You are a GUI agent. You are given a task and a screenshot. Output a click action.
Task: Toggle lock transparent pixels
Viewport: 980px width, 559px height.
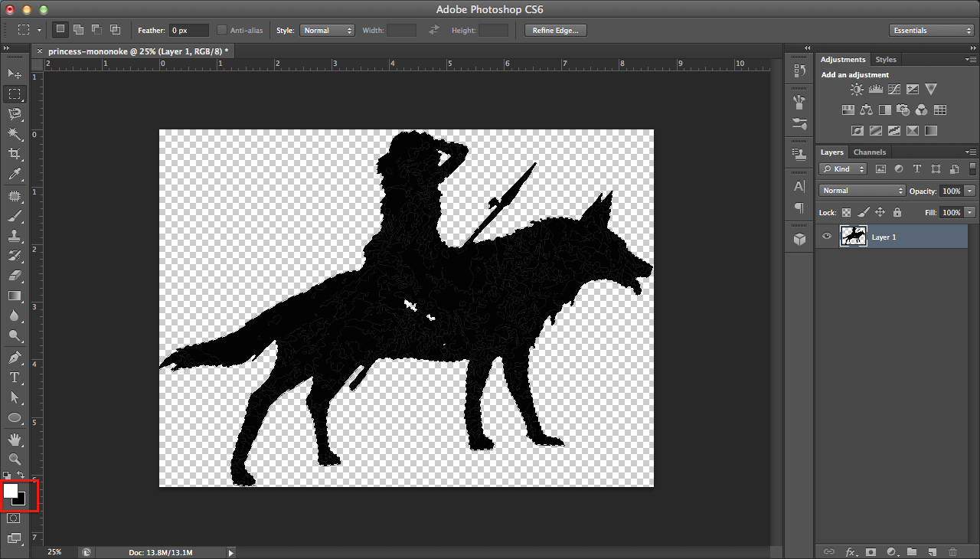(x=846, y=212)
